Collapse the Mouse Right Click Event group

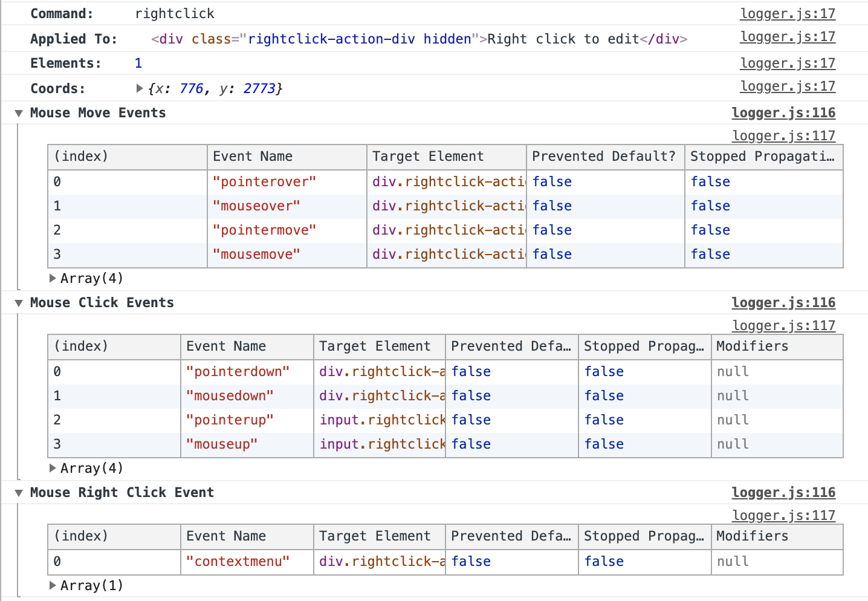pyautogui.click(x=19, y=492)
